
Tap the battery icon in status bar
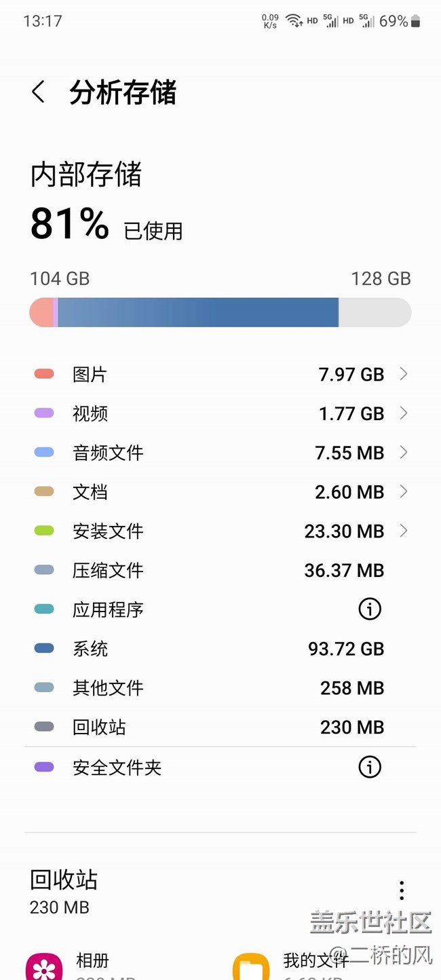coord(415,21)
